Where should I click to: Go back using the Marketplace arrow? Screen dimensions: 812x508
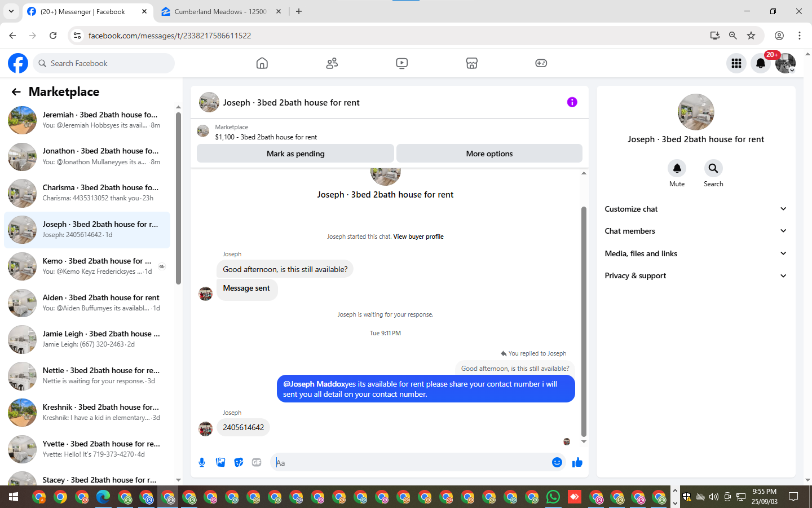(x=16, y=92)
